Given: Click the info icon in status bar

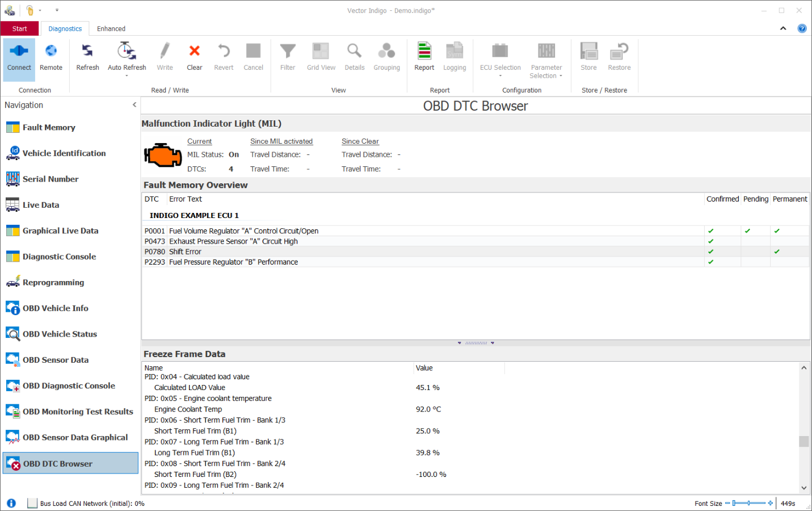Looking at the screenshot, I should click(x=11, y=503).
